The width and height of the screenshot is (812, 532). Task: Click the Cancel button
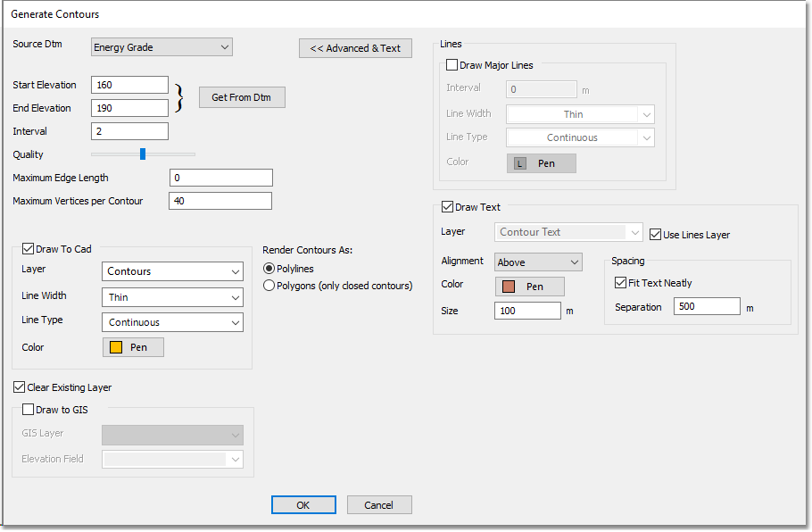[379, 505]
